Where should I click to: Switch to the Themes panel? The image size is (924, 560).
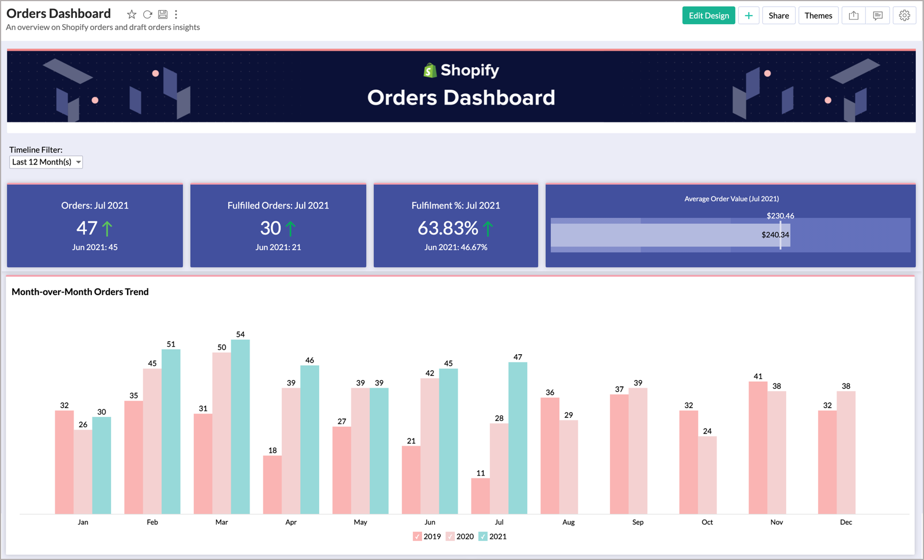pos(818,16)
